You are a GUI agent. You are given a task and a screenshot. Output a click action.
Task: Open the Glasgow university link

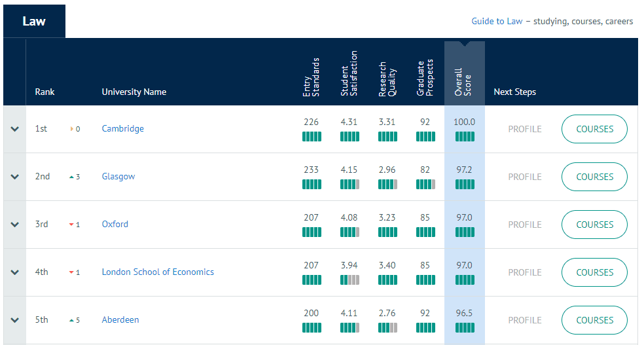pos(118,176)
